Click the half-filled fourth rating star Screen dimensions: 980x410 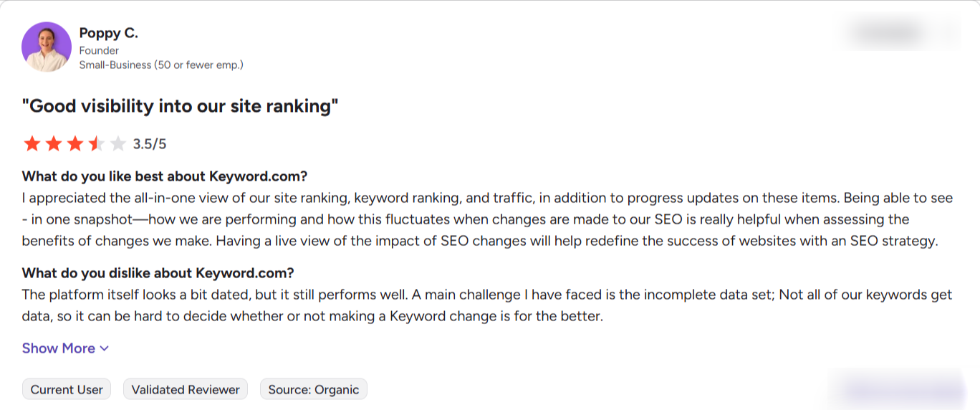[97, 144]
